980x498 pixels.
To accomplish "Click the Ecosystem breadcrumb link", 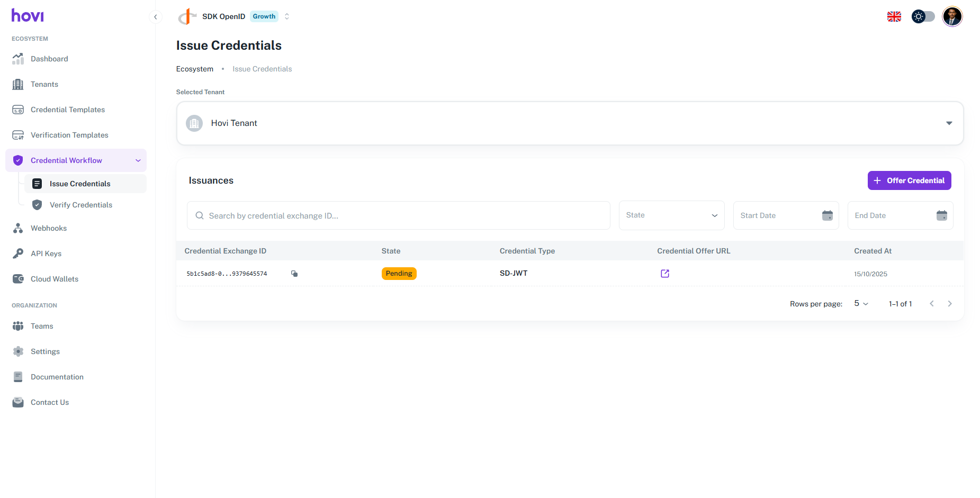I will (x=195, y=69).
